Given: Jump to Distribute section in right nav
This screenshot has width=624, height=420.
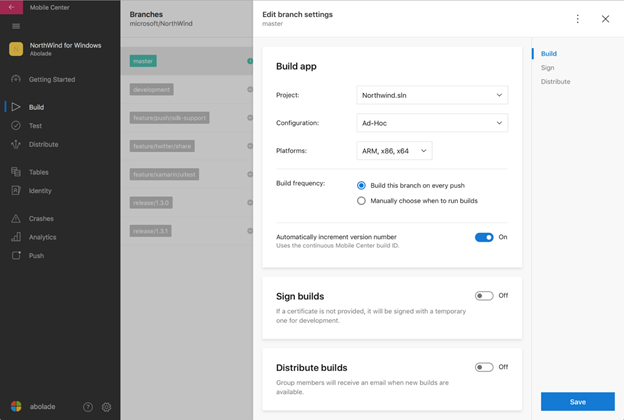Looking at the screenshot, I should click(555, 82).
